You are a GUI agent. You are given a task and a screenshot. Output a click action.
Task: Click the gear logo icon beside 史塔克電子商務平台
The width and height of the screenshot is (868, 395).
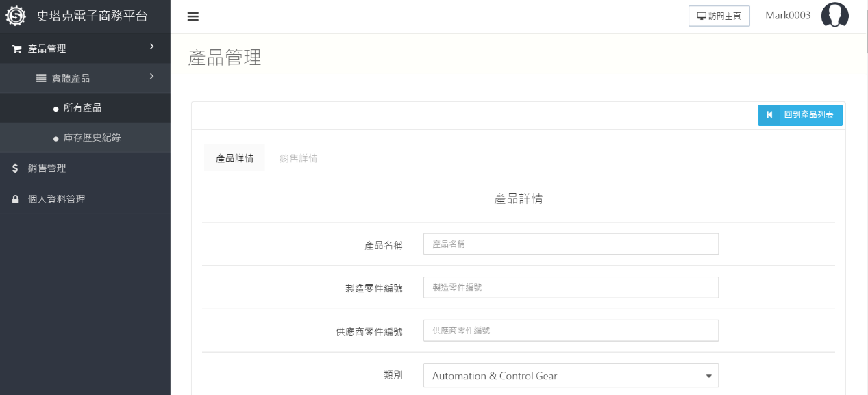click(16, 16)
